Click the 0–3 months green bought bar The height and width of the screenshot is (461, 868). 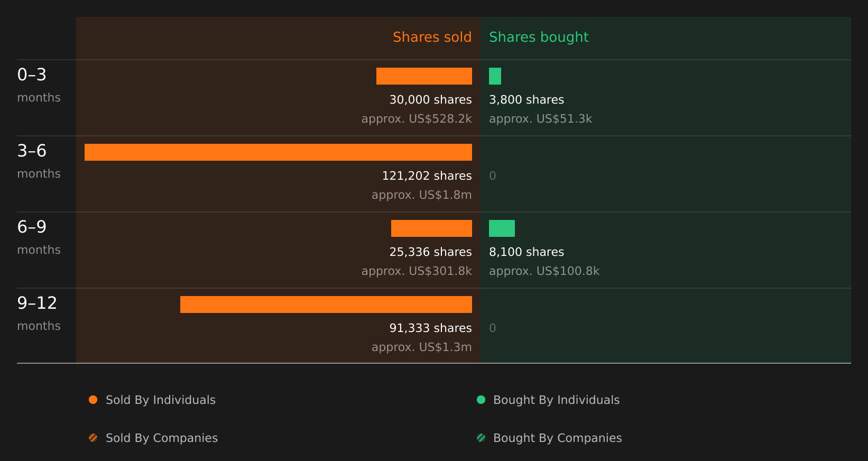(495, 76)
